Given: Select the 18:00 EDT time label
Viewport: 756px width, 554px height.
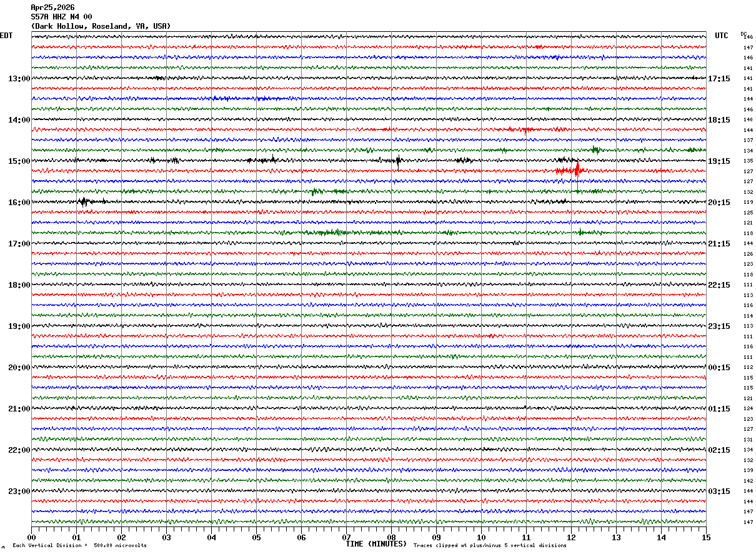Looking at the screenshot, I should tap(19, 285).
